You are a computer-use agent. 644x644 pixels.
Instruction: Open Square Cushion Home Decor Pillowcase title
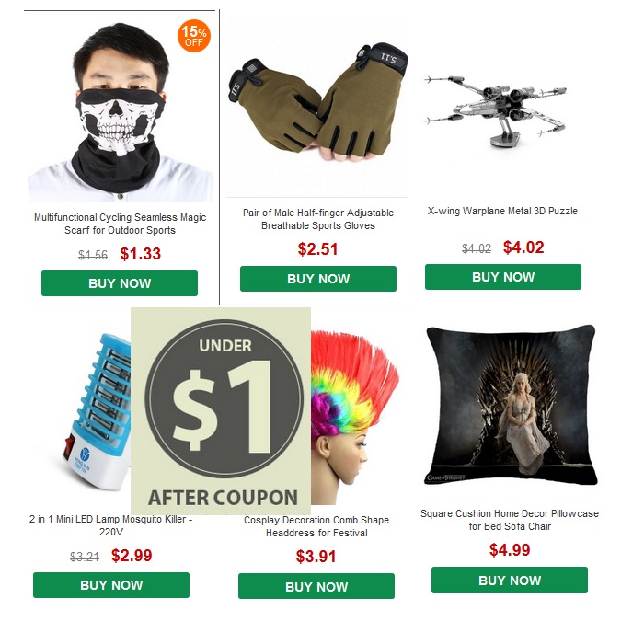pyautogui.click(x=510, y=520)
